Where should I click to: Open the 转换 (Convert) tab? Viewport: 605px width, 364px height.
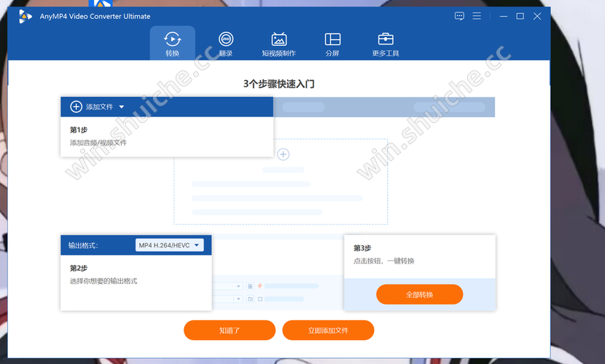(173, 44)
